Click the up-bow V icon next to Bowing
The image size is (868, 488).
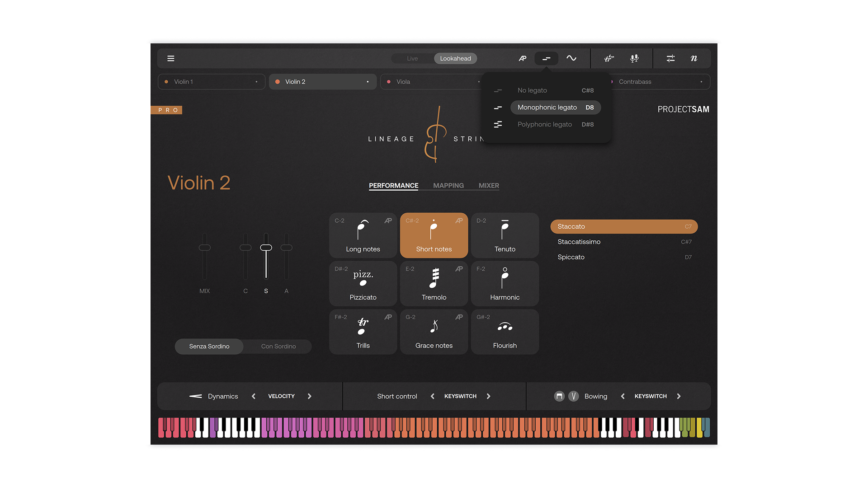[x=573, y=396]
